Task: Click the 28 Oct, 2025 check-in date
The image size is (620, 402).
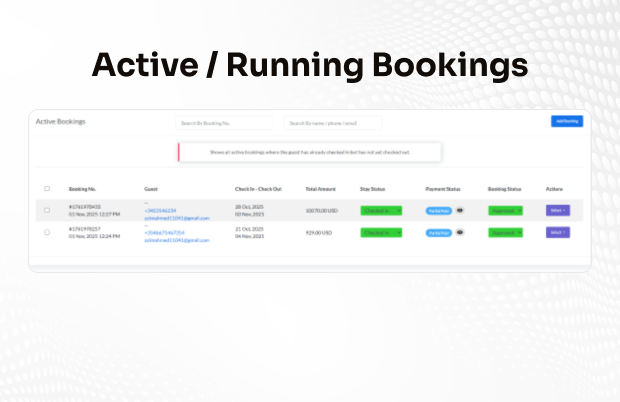Action: click(249, 207)
